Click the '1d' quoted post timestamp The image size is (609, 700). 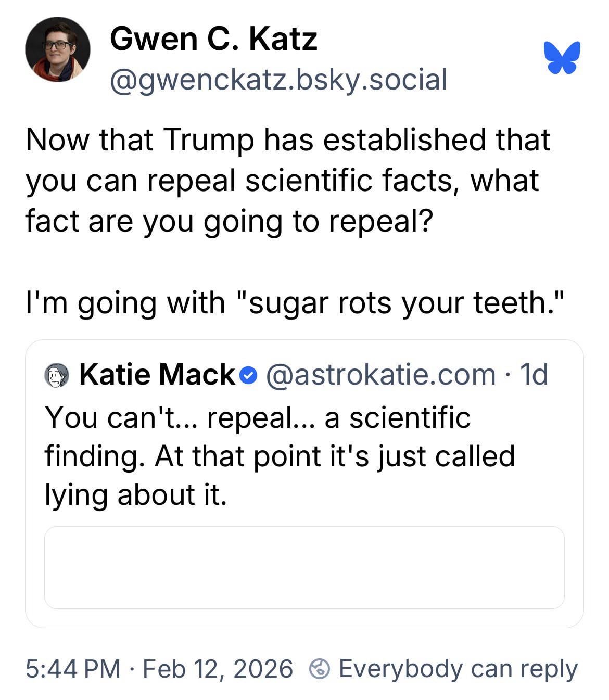coord(534,374)
